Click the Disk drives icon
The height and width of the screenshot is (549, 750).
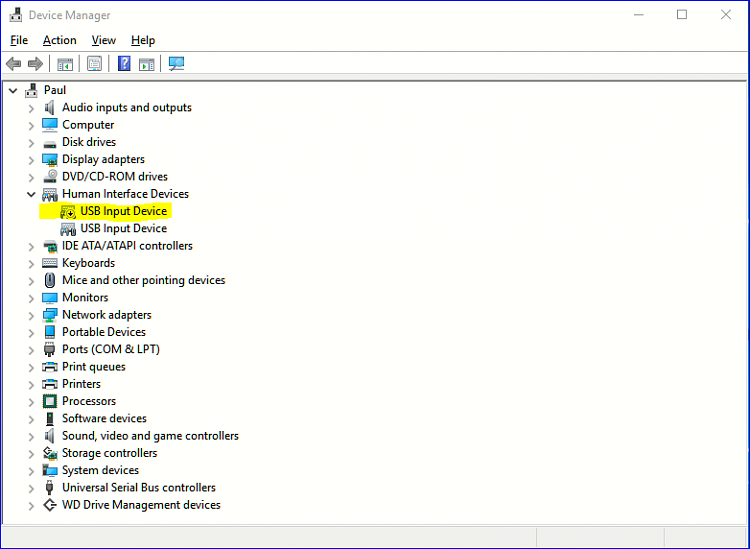(x=49, y=143)
